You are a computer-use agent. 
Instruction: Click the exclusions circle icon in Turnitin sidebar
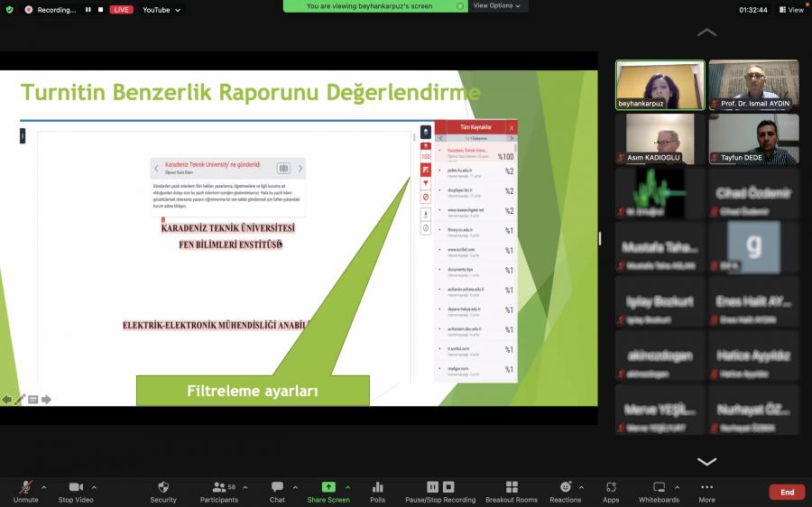pos(426,198)
